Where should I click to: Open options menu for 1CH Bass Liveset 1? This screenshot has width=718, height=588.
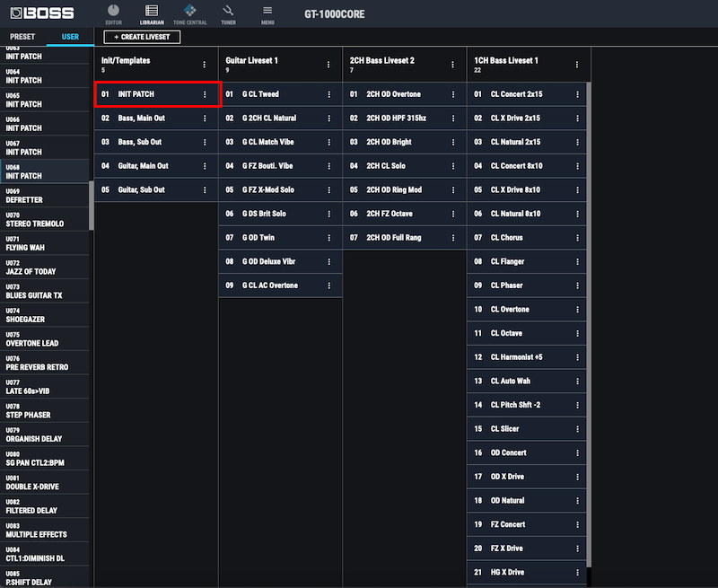click(x=577, y=65)
